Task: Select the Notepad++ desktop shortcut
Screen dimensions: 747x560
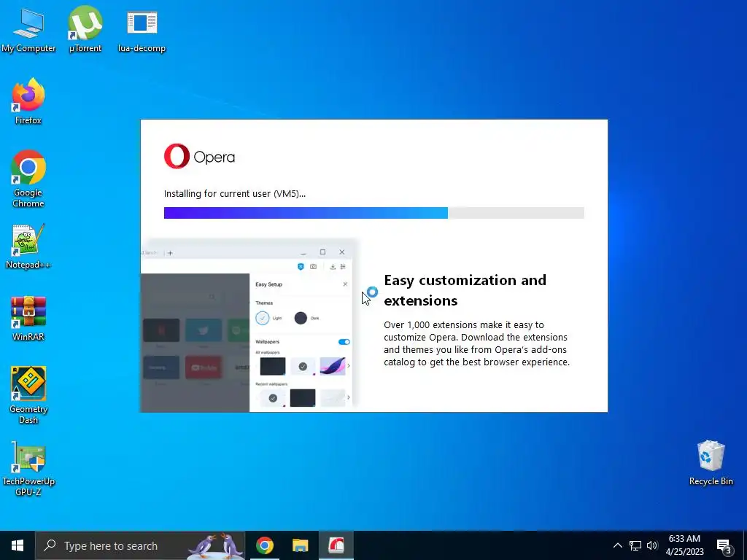Action: click(x=28, y=246)
